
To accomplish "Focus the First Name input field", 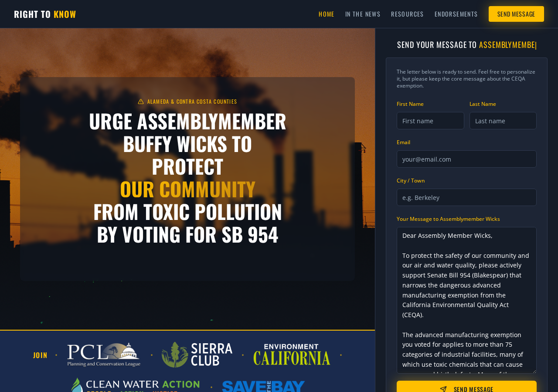I will [x=430, y=121].
